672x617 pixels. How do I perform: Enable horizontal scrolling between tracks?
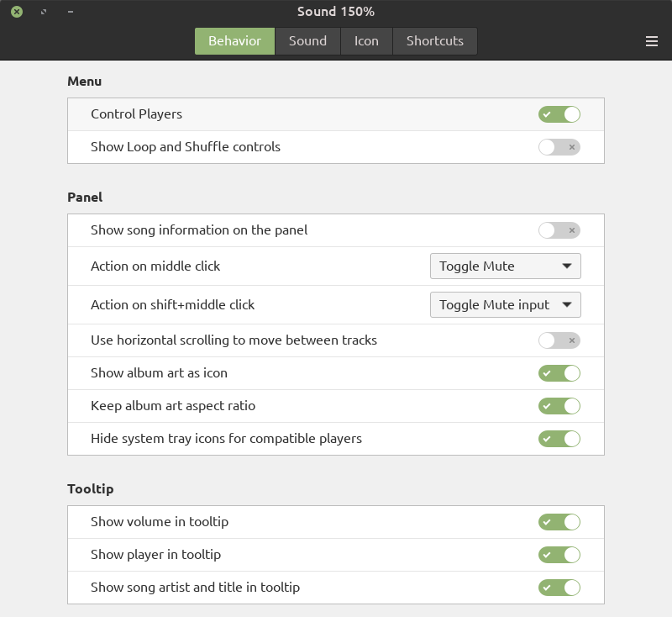(x=559, y=340)
